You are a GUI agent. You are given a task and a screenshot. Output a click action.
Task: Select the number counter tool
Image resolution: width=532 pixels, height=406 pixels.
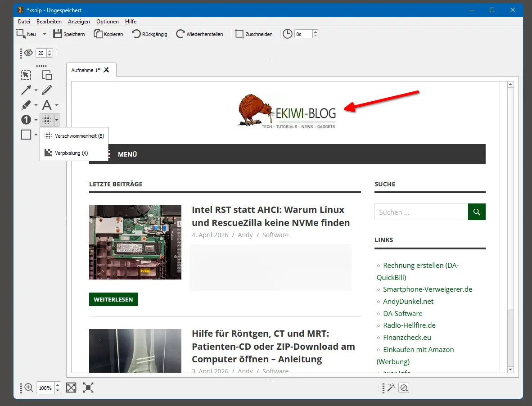pos(27,120)
